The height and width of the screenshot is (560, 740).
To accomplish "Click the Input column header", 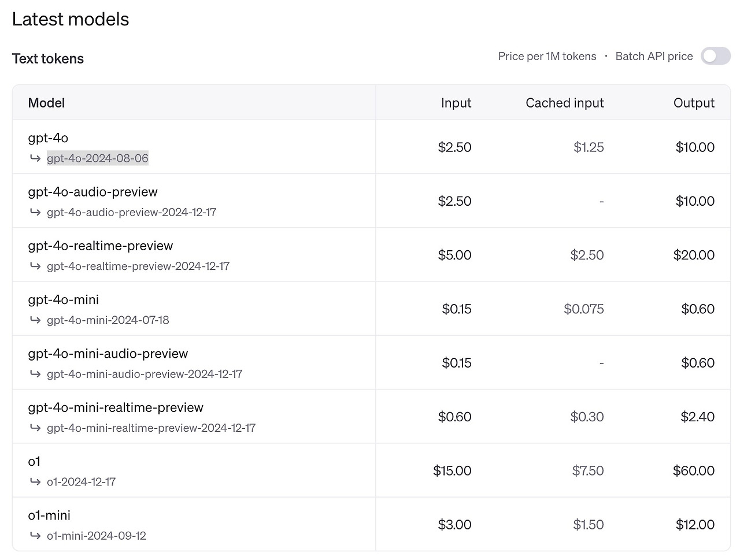I will tap(456, 103).
